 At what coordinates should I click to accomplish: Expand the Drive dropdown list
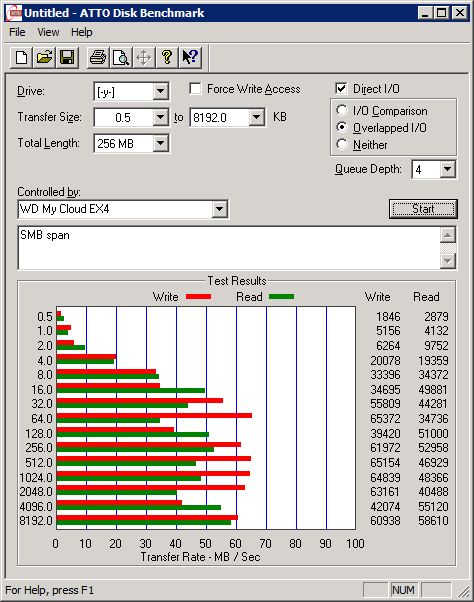160,91
